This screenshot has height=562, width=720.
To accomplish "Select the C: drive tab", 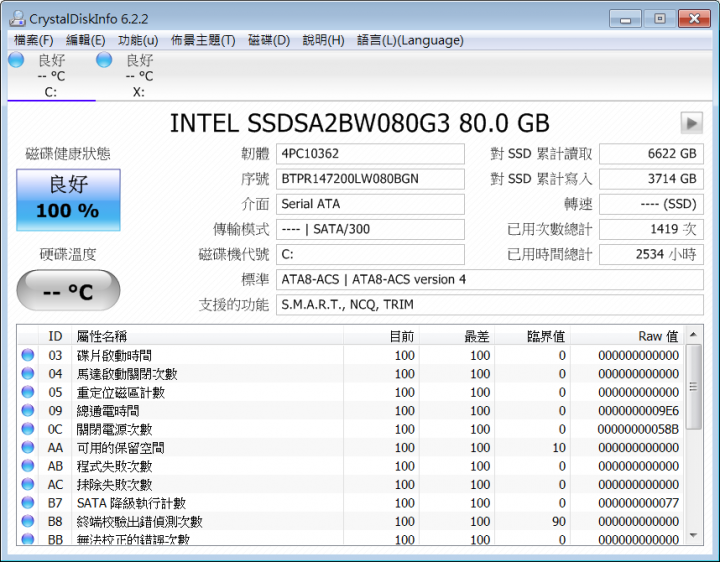I will point(51,76).
